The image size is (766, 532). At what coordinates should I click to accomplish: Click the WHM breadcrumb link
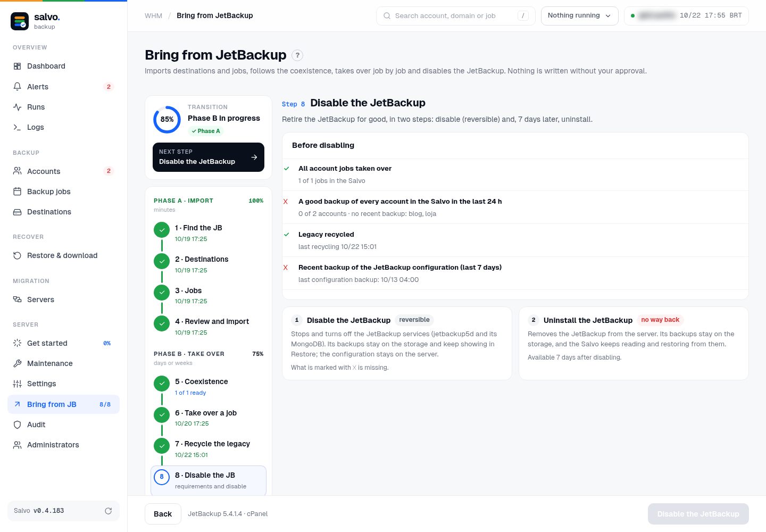pyautogui.click(x=153, y=16)
